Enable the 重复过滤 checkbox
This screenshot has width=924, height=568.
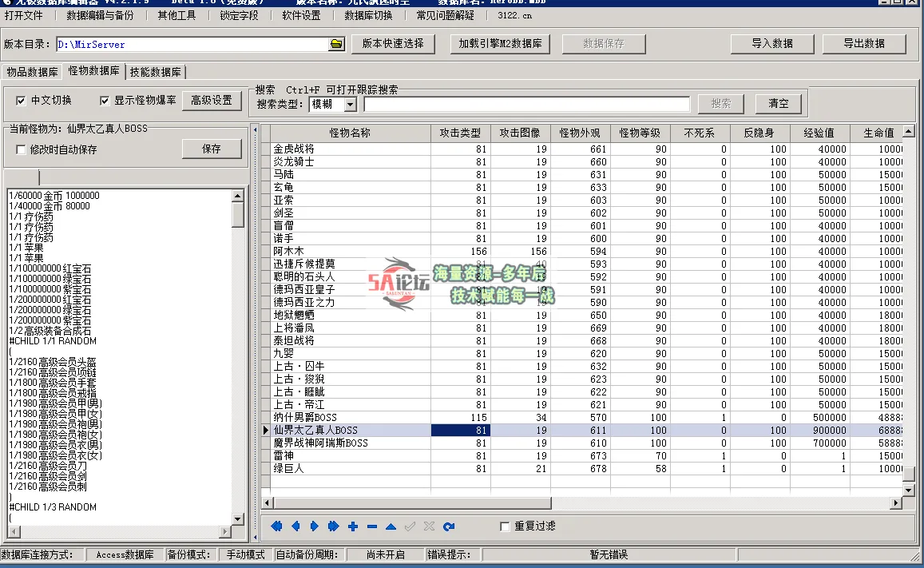[x=505, y=526]
